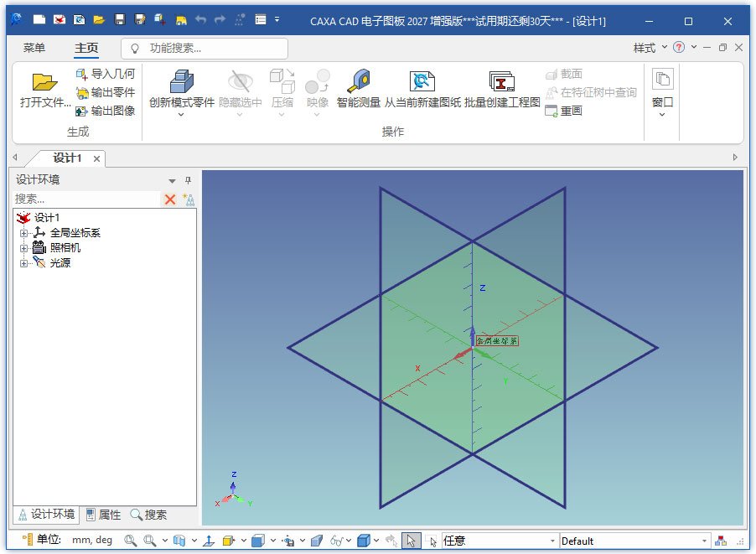This screenshot has height=554, width=756.
Task: Click the 输出图像 export image icon
Action: [81, 111]
